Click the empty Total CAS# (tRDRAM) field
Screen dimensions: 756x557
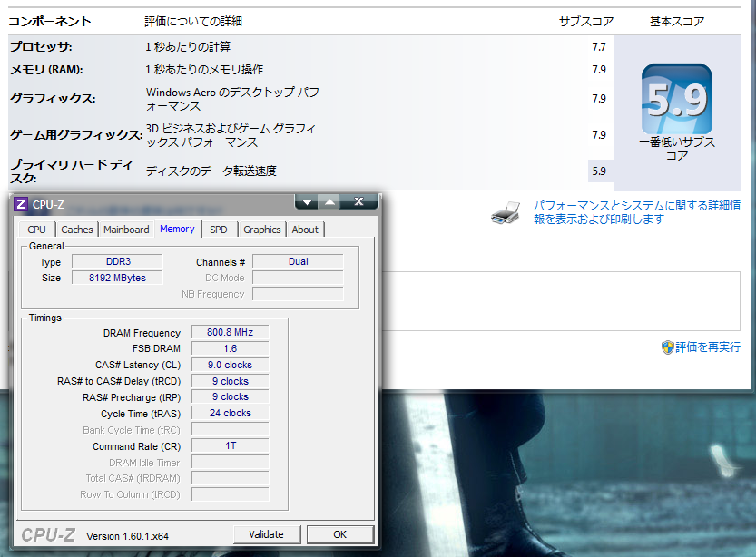[230, 478]
